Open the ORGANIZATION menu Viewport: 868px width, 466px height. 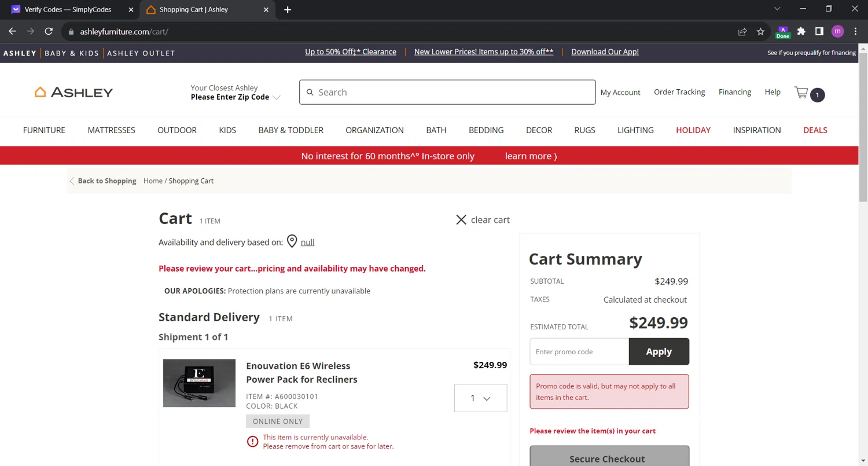[374, 130]
